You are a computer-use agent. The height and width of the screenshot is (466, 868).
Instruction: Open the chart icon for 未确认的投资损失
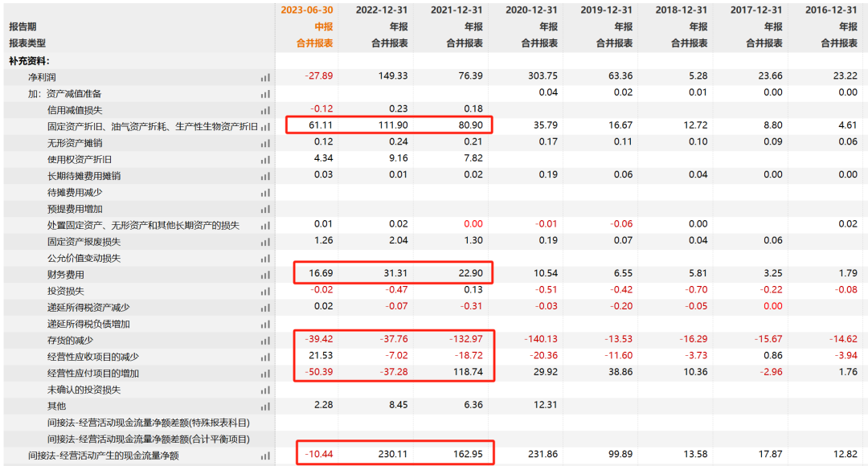266,390
